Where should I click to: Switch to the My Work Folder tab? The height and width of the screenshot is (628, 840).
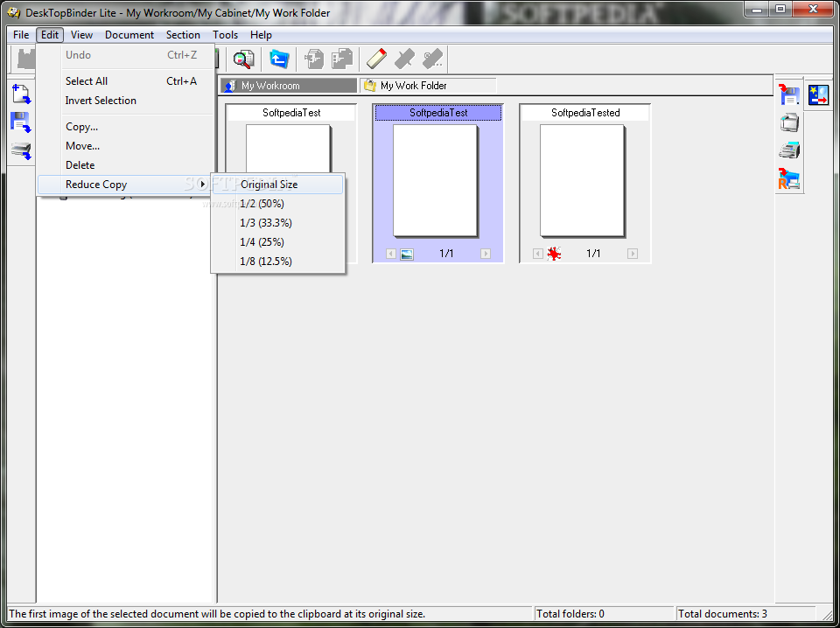428,86
